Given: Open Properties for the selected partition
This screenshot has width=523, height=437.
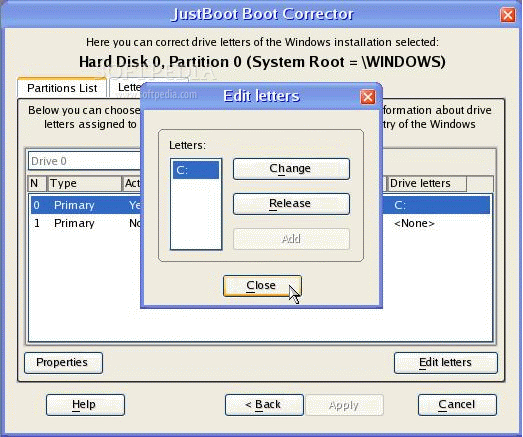Looking at the screenshot, I should [63, 363].
